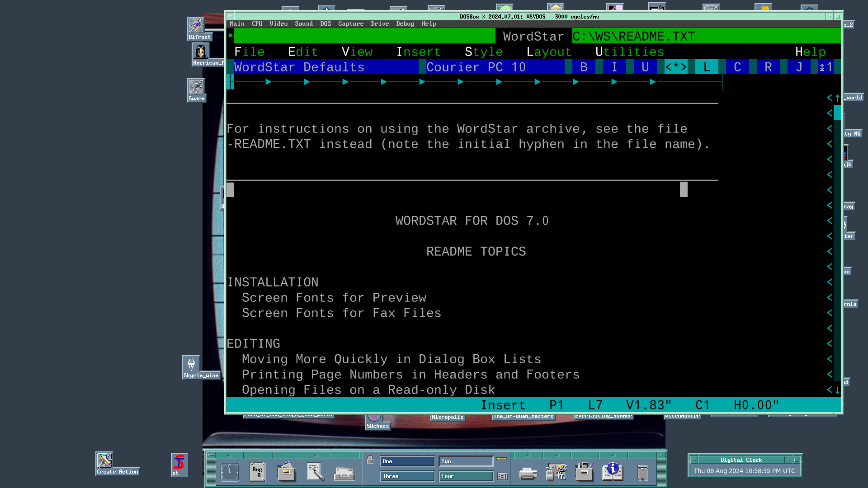Viewport: 868px width, 488px height.
Task: Switch to workspace Four
Action: [x=466, y=476]
